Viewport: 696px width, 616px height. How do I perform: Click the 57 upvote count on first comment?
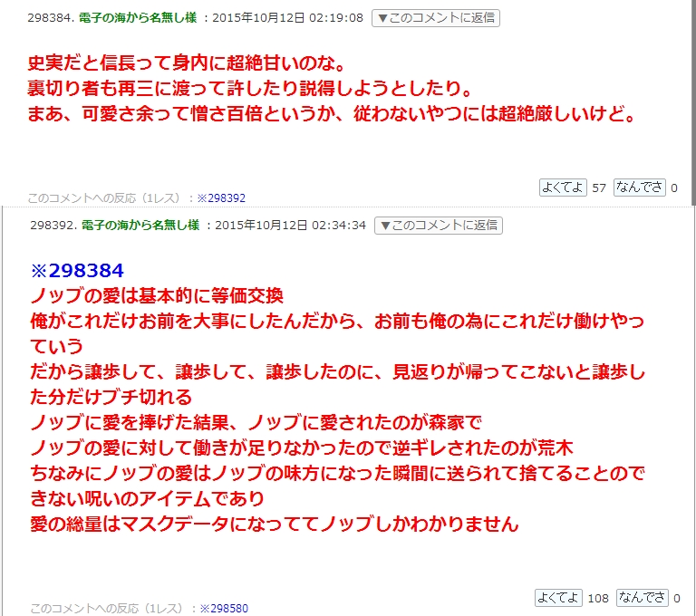[x=599, y=188]
